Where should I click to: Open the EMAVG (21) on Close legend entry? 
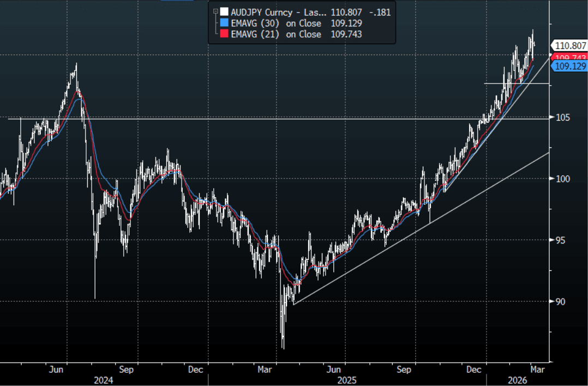277,34
